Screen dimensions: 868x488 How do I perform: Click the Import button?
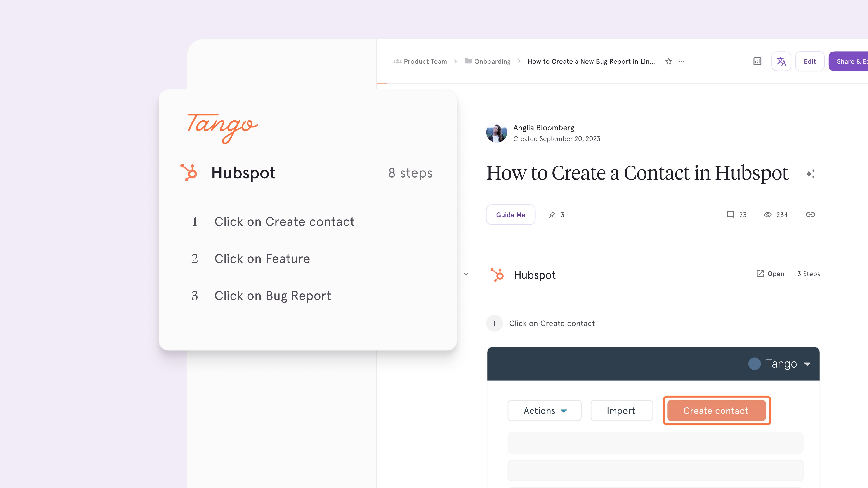pos(622,411)
